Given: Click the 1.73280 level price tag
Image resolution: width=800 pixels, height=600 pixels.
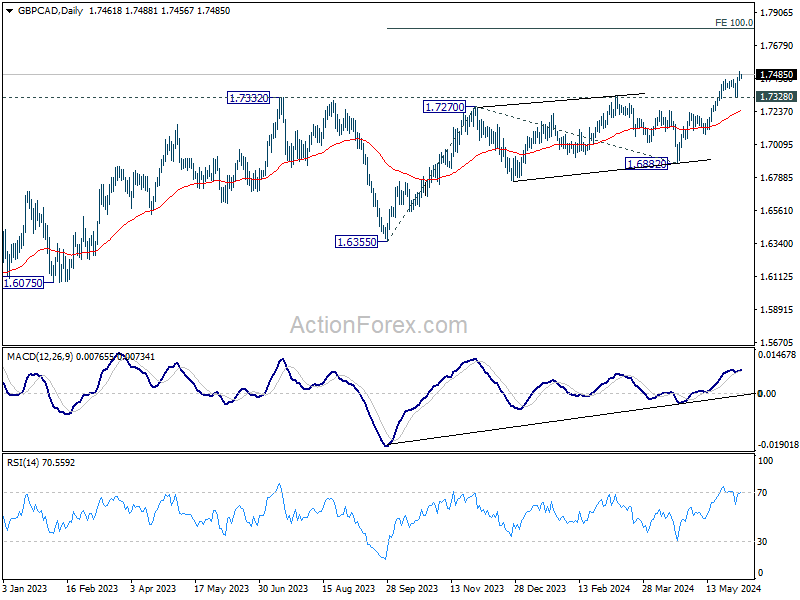Looking at the screenshot, I should coord(777,96).
